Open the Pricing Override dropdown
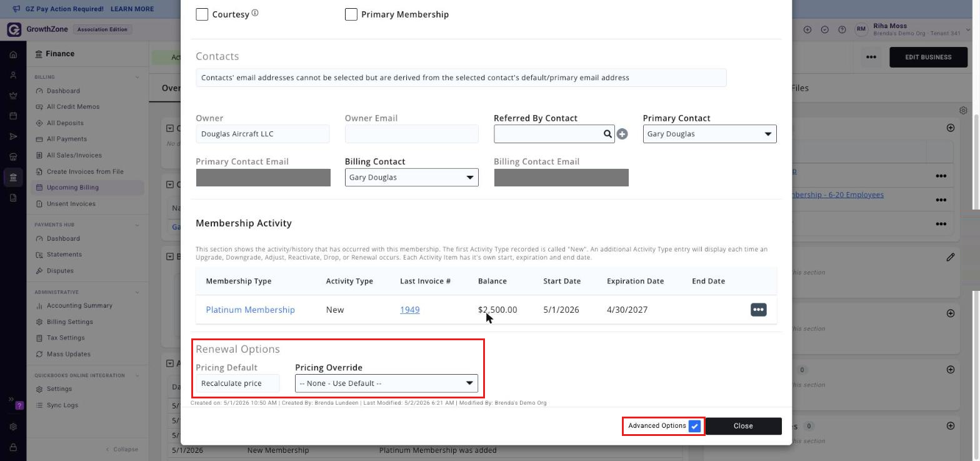The image size is (980, 461). point(386,383)
